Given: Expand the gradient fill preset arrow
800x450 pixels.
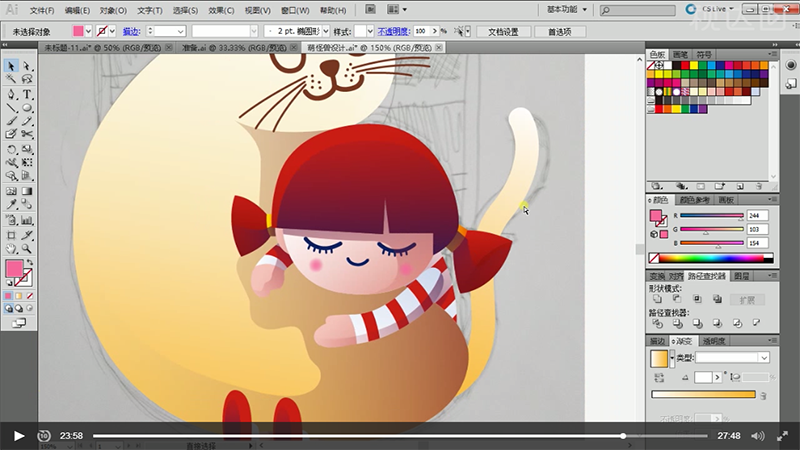Looking at the screenshot, I should (671, 358).
